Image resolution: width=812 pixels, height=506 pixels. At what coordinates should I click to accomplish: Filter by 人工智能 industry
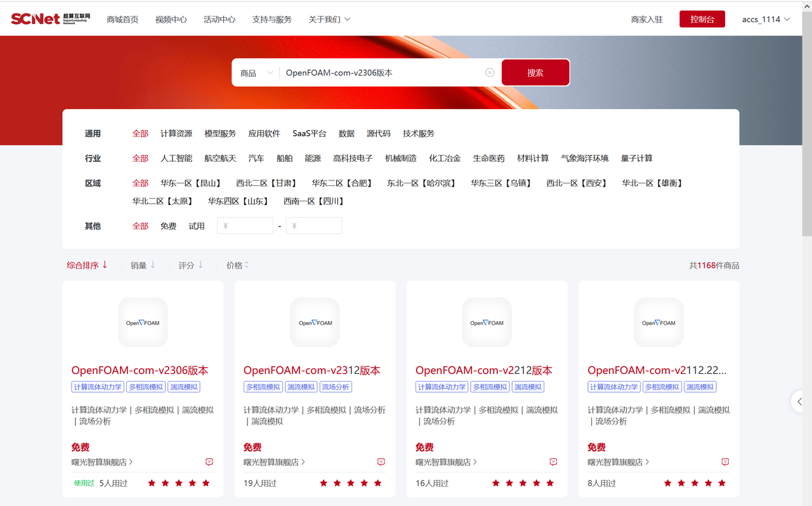[x=176, y=158]
